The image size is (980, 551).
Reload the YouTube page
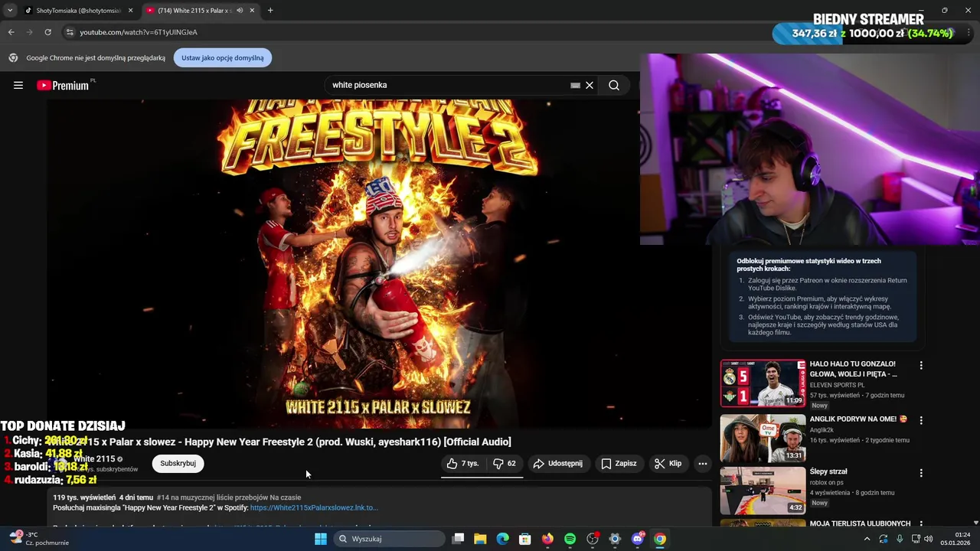click(47, 32)
